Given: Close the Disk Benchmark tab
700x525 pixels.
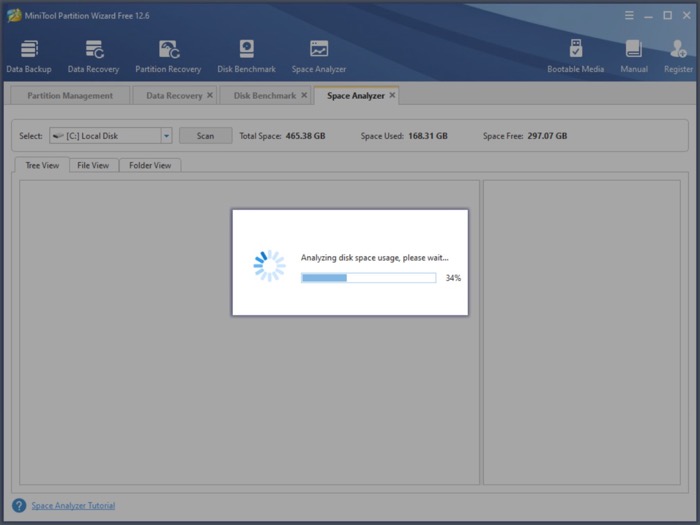Looking at the screenshot, I should coord(304,95).
